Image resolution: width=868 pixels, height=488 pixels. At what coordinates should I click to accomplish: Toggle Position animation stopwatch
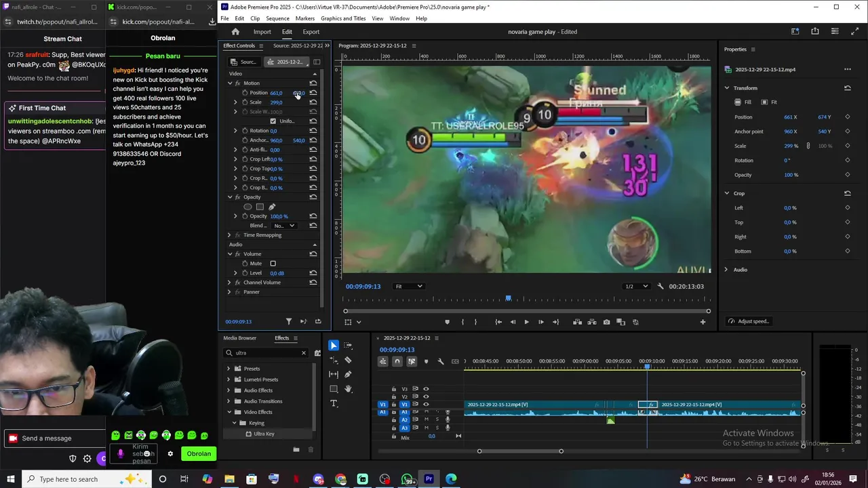245,93
